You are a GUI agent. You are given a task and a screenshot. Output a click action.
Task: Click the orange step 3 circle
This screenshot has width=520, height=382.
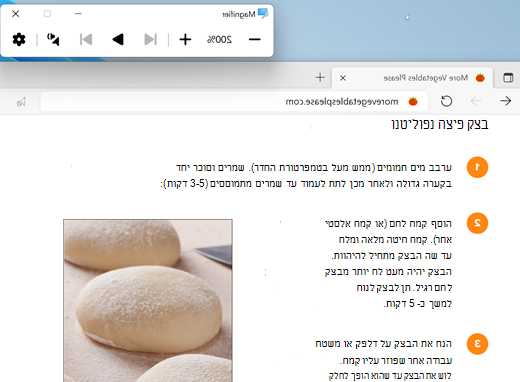point(477,344)
